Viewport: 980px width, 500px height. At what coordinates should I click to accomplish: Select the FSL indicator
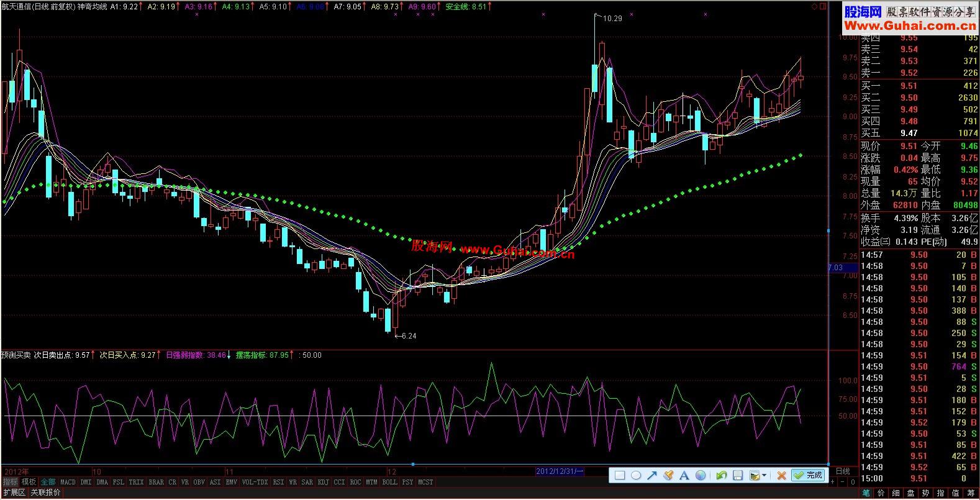coord(118,482)
